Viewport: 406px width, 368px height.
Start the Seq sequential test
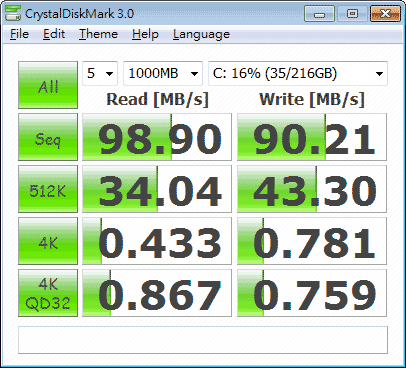[x=48, y=137]
